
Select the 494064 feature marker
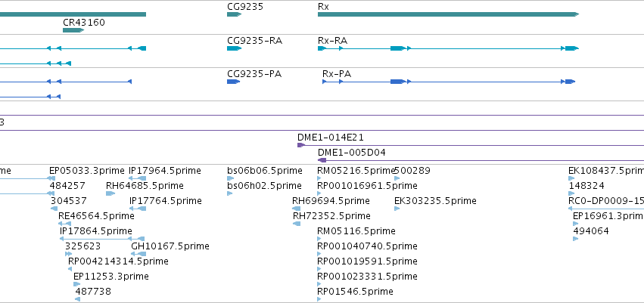click(575, 239)
